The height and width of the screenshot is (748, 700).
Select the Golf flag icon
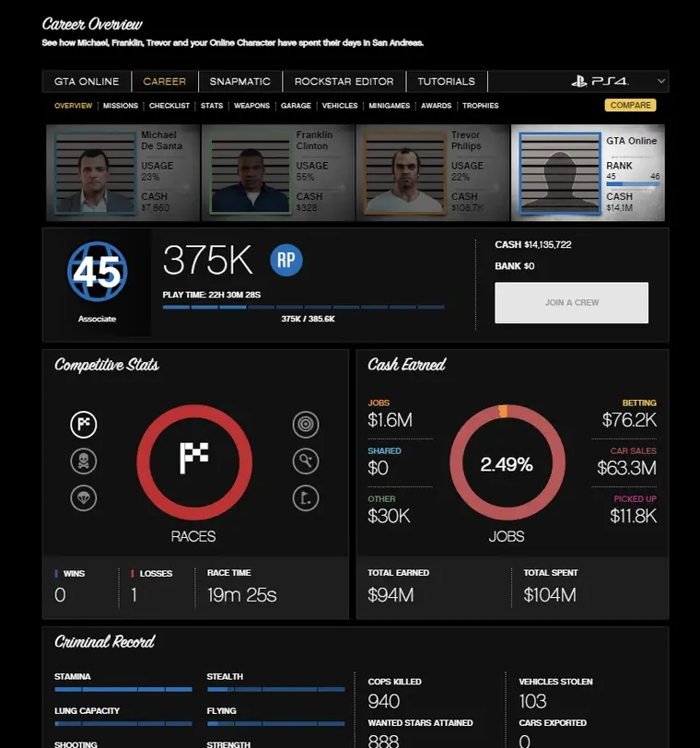[x=306, y=498]
